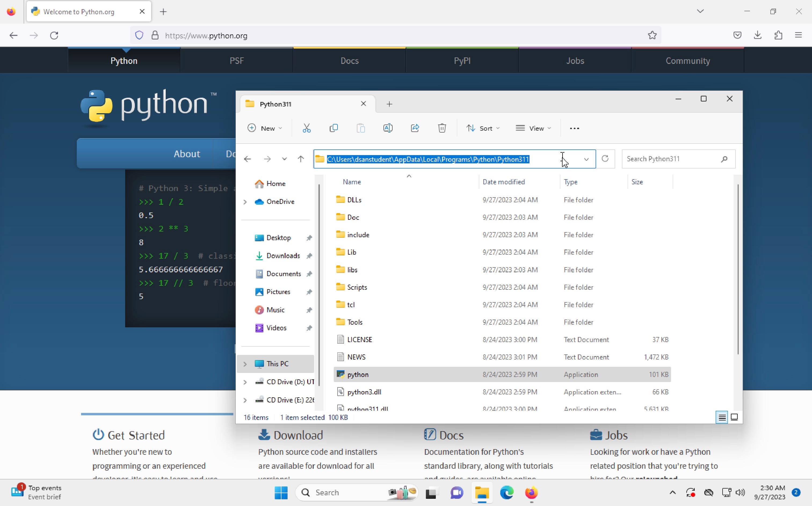List all Firefox tabs dropdown arrow
This screenshot has height=506, width=812.
700,11
